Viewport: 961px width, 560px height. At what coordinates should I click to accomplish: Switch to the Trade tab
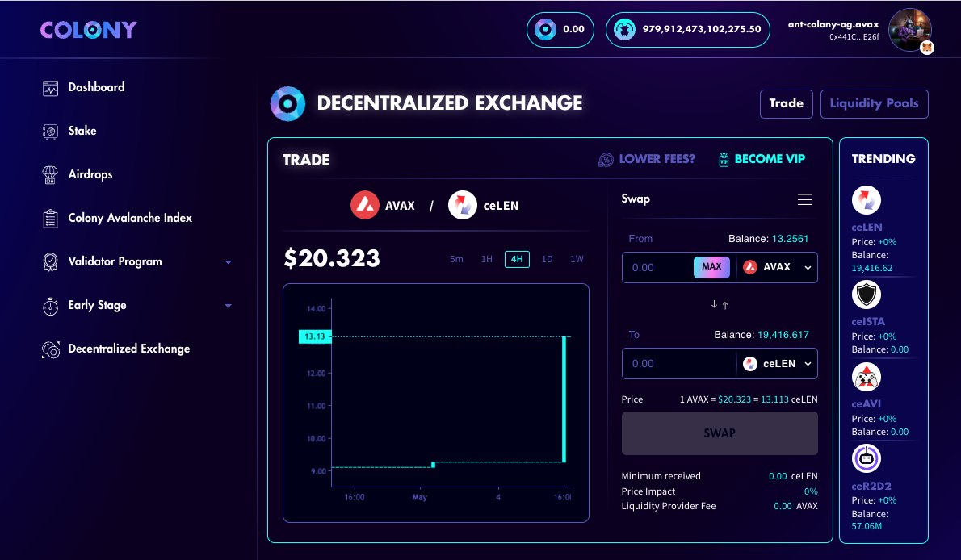click(787, 103)
